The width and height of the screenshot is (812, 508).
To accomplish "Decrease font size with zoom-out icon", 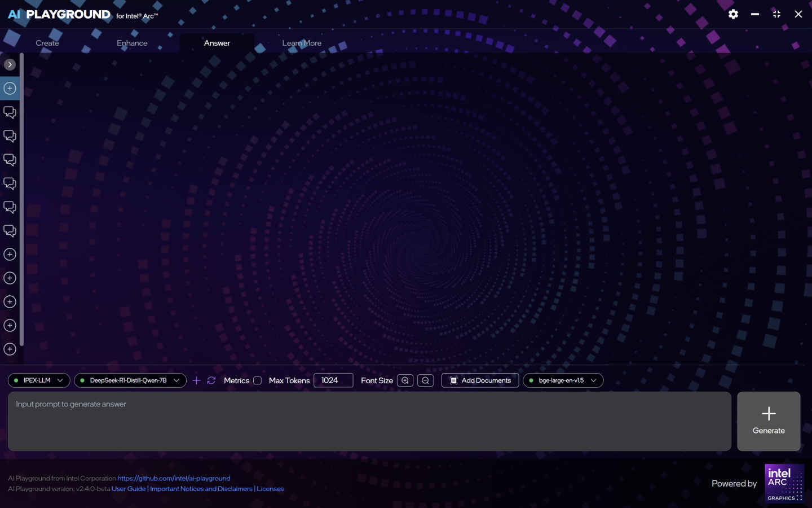I will (x=425, y=380).
